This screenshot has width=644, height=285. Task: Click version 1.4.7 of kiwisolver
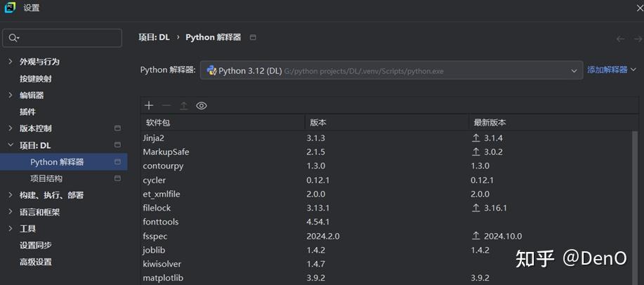pyautogui.click(x=316, y=264)
